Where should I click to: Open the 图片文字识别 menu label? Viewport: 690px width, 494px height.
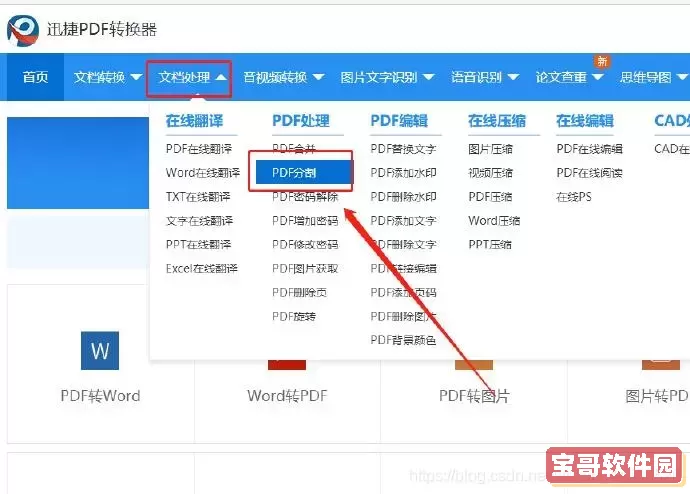[379, 77]
